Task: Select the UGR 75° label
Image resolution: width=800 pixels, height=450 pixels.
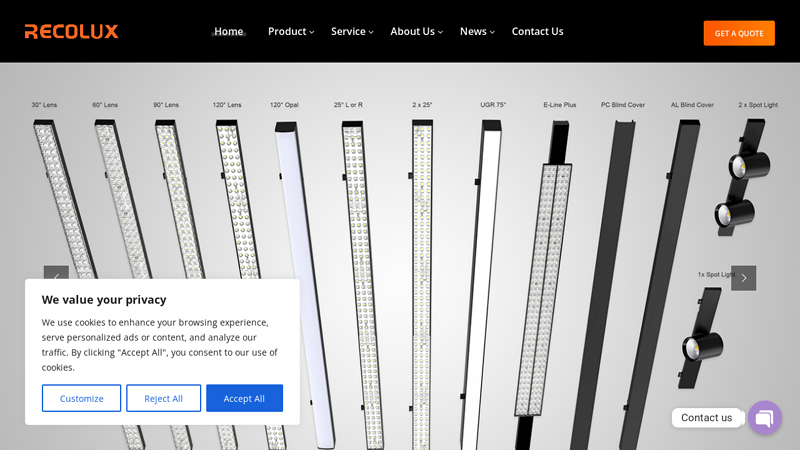Action: (493, 105)
